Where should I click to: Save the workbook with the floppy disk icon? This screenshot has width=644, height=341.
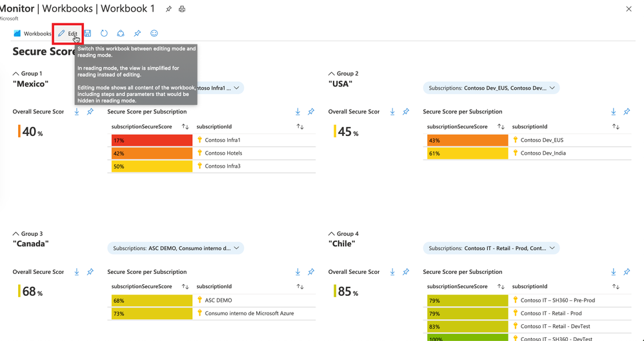tap(88, 34)
